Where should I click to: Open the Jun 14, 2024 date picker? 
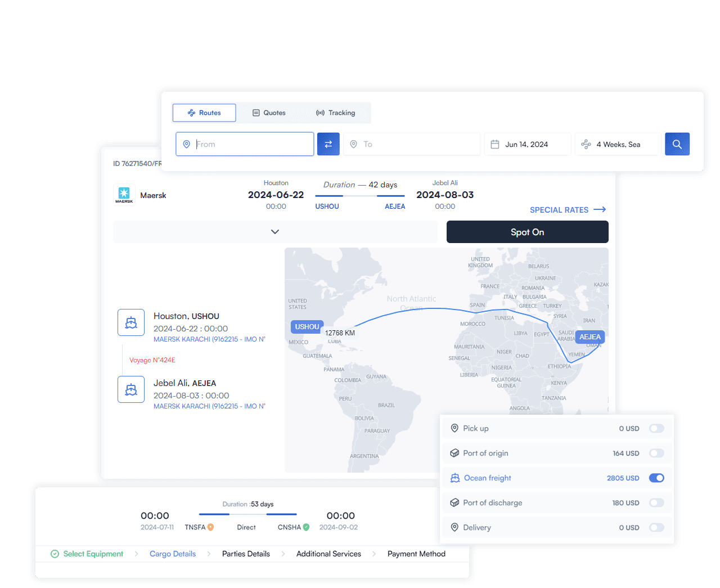(526, 144)
